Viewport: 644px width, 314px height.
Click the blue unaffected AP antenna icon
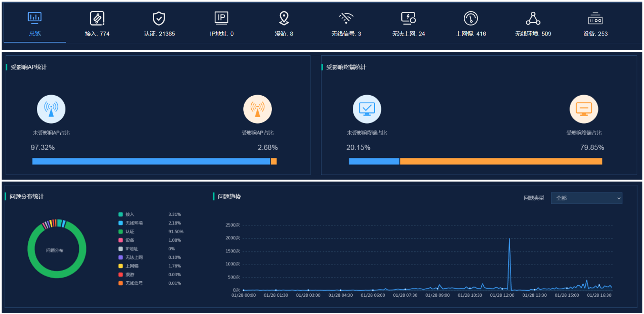point(51,109)
